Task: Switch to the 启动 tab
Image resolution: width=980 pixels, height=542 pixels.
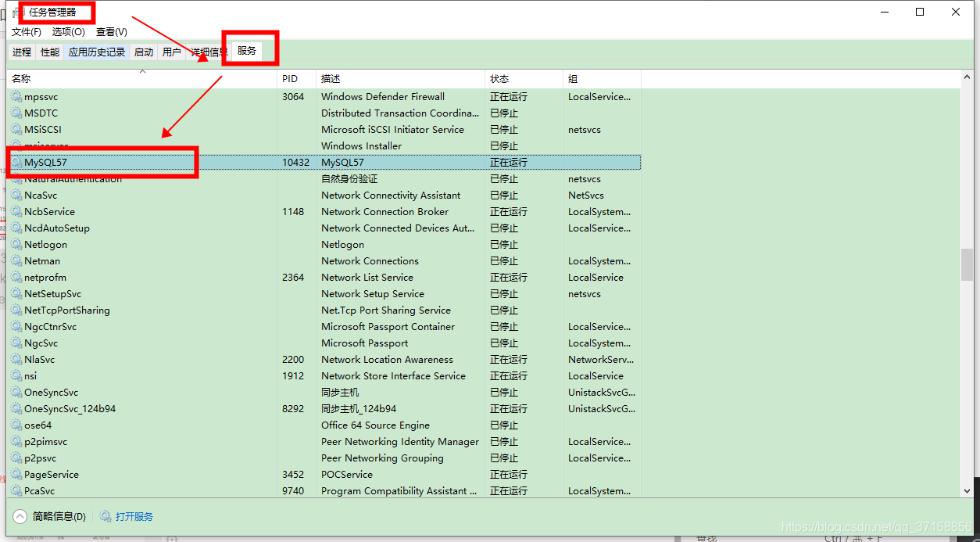Action: pos(144,52)
